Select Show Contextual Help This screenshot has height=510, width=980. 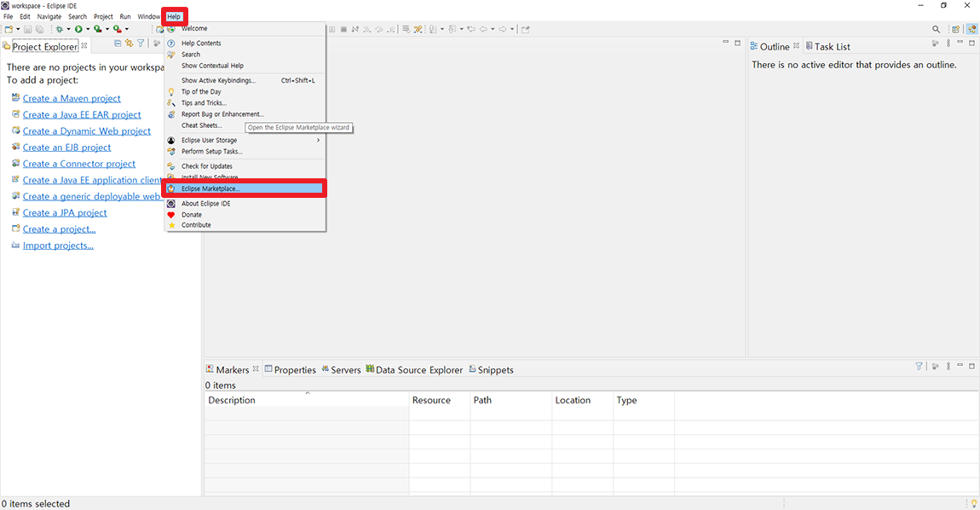coord(245,66)
